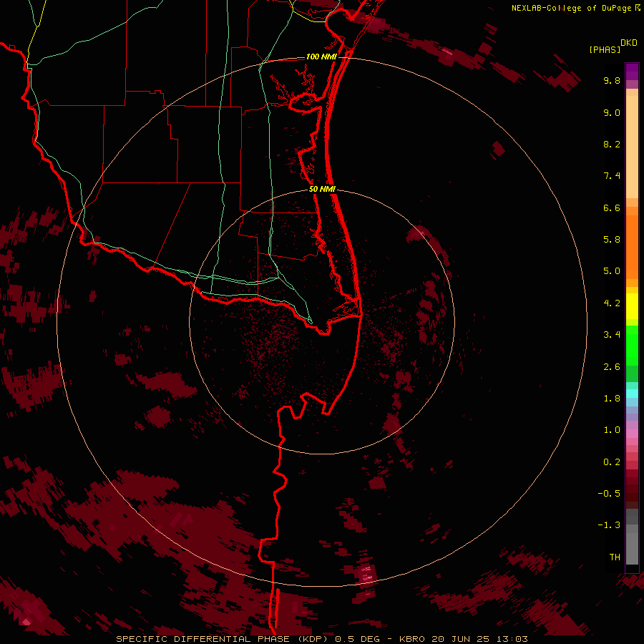Click the 3.4 scale value
The height and width of the screenshot is (644, 644).
[612, 335]
